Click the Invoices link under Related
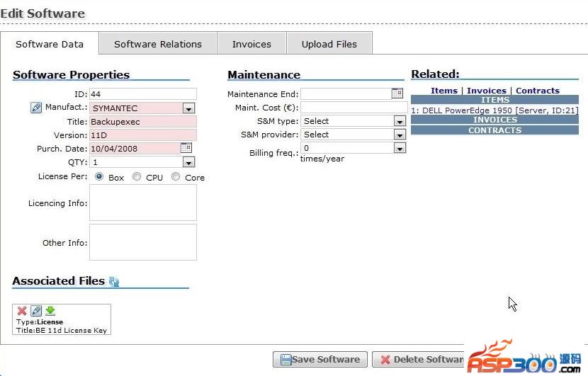This screenshot has height=376, width=588. click(487, 91)
